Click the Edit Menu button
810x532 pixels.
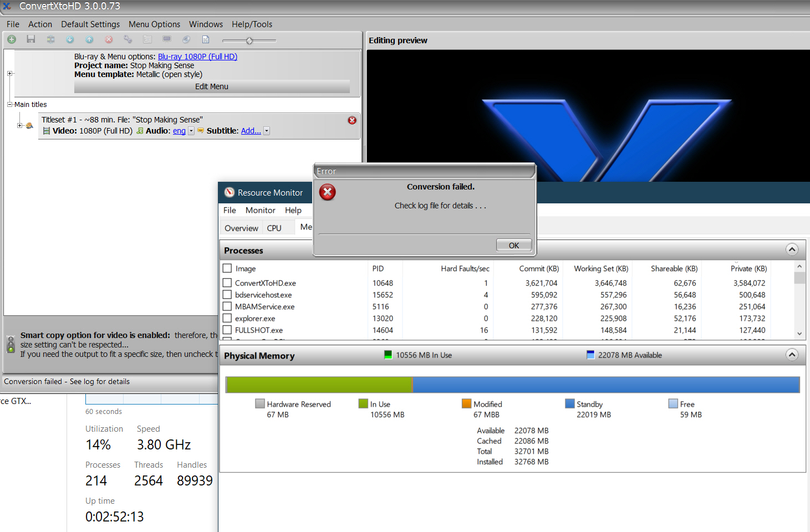(212, 86)
